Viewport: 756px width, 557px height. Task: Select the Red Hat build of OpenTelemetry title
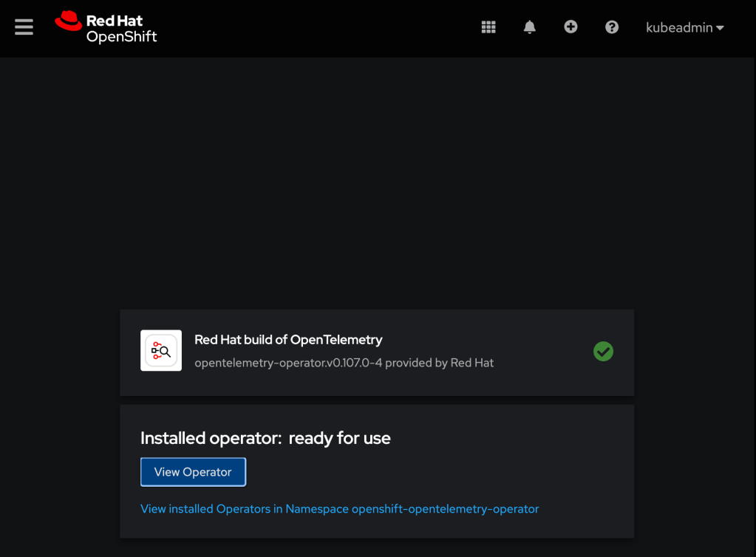(288, 340)
